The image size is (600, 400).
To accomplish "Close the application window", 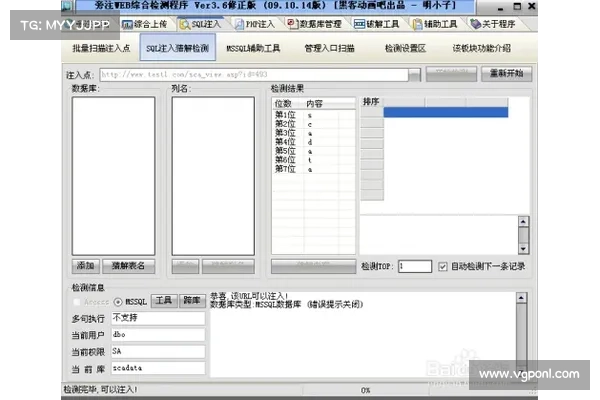I will click(x=532, y=6).
